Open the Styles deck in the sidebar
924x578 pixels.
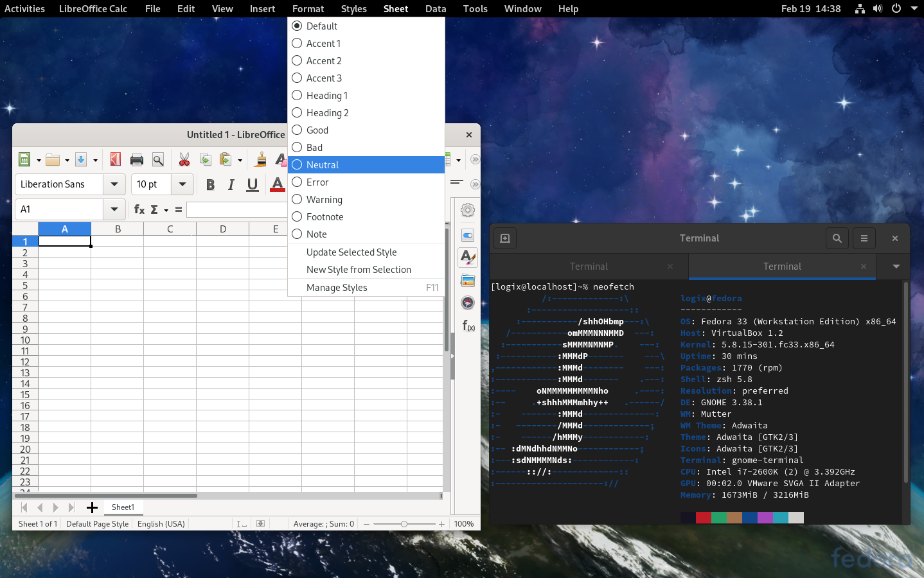pos(467,258)
